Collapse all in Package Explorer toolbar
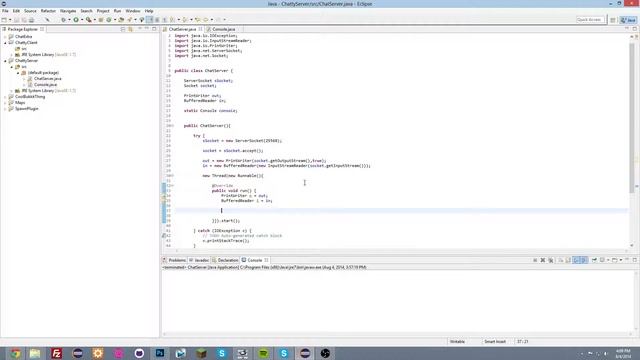The image size is (640, 360). coord(123,29)
